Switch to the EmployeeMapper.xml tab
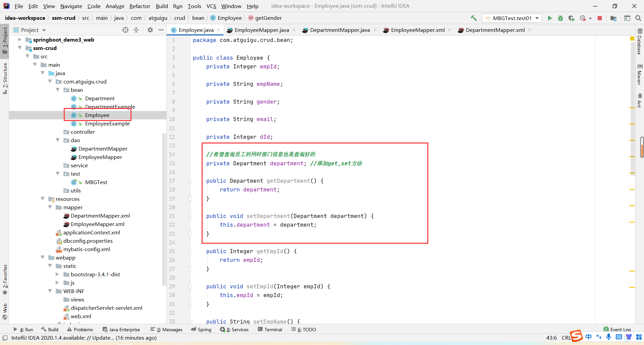 tap(418, 30)
